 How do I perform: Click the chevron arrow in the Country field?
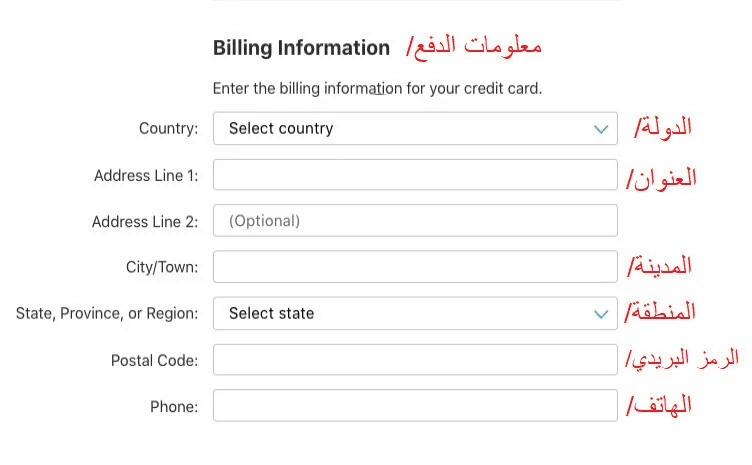601,129
